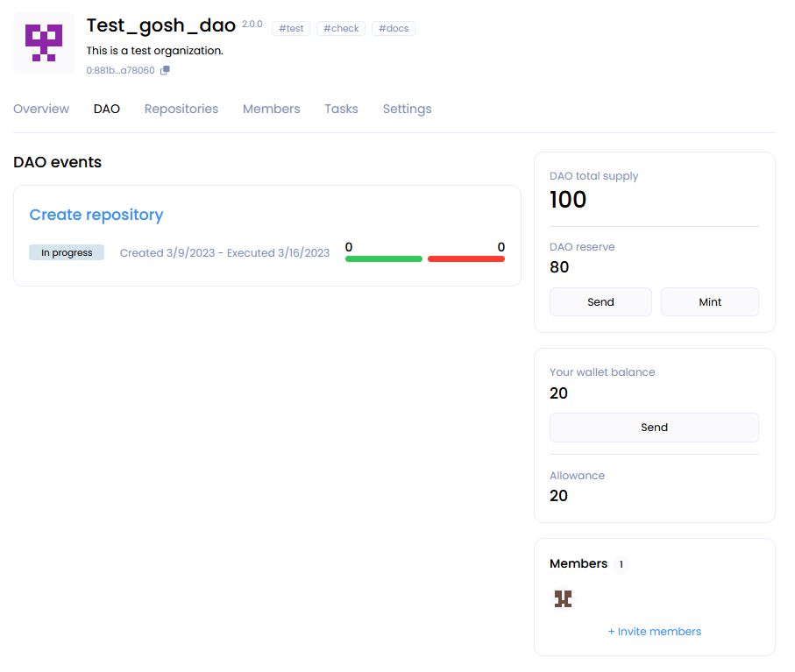Screen dimensions: 795x672
Task: Open the Tasks tab
Action: click(x=341, y=109)
